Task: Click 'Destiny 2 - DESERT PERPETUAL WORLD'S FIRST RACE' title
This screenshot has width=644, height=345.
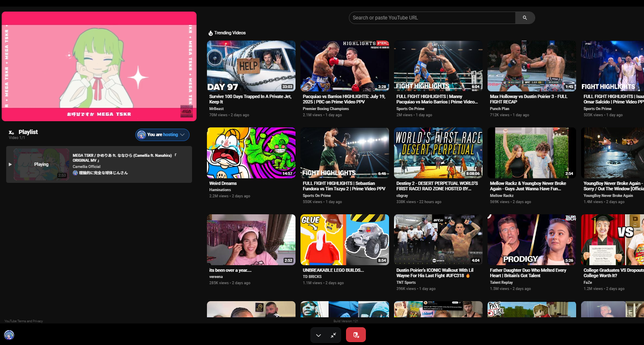Action: click(437, 186)
